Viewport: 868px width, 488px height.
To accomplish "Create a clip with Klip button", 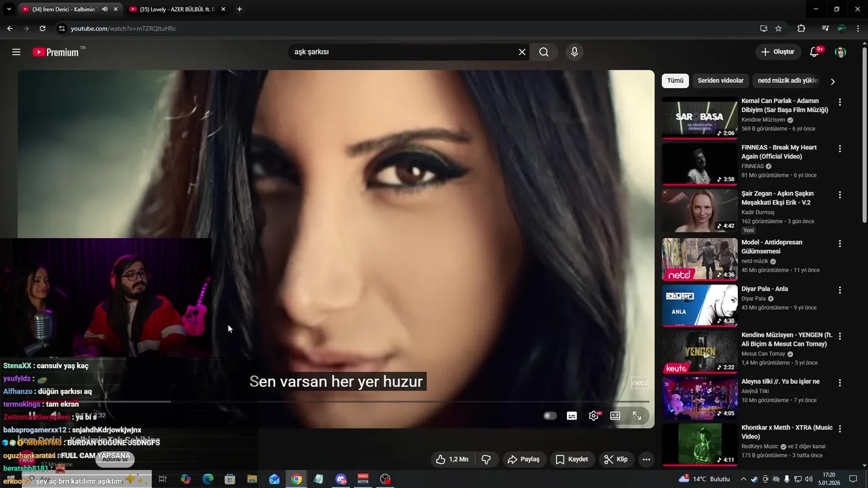I will coord(616,459).
